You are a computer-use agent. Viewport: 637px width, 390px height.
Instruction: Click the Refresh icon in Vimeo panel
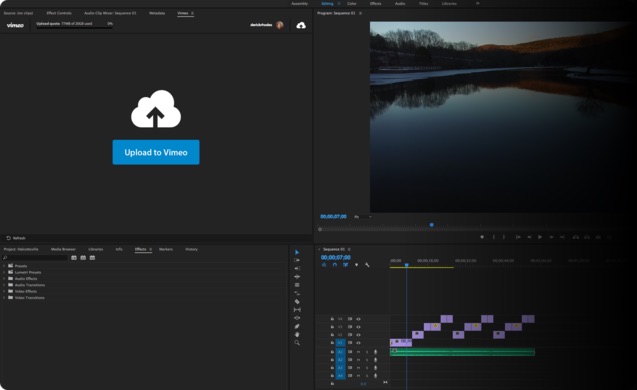pos(8,238)
